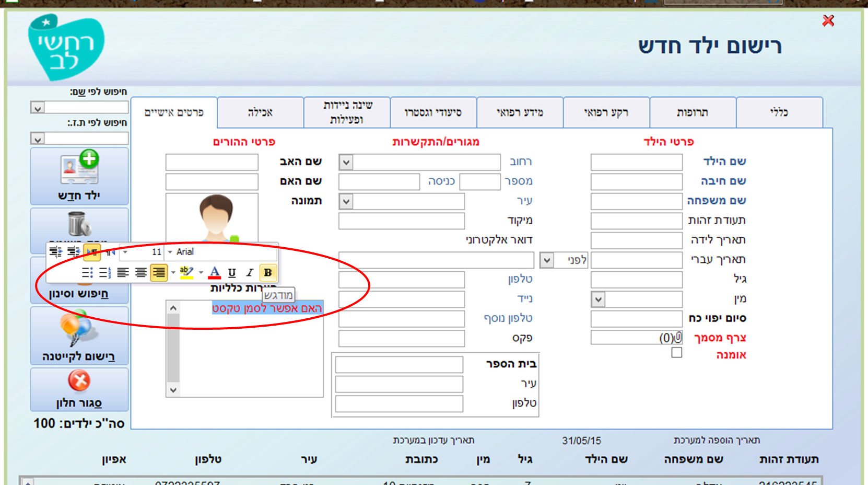Go to the סיעודי וגסטרו tab
Viewport: 868px width, 485px height.
click(433, 112)
